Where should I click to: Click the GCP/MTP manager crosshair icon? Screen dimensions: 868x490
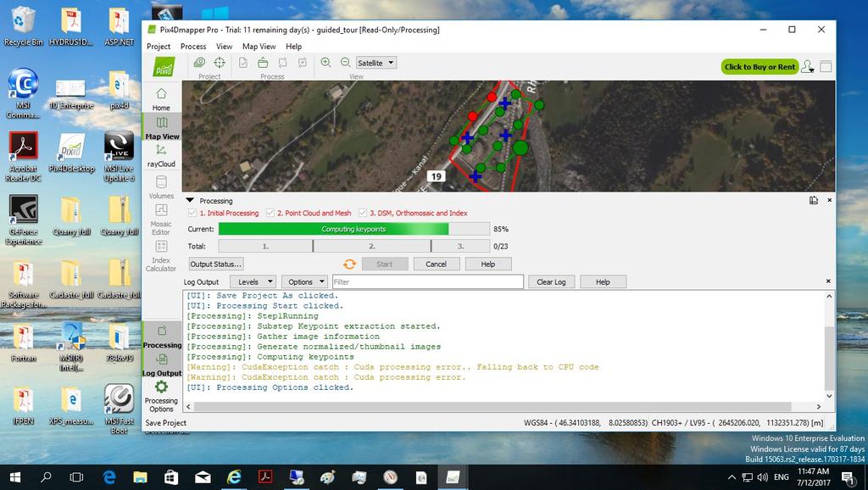click(x=220, y=63)
